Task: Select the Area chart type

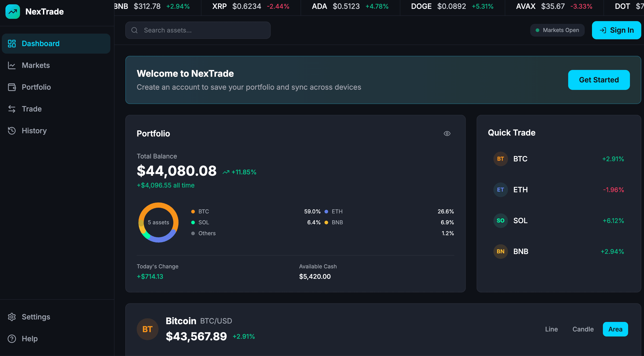Action: coord(615,329)
